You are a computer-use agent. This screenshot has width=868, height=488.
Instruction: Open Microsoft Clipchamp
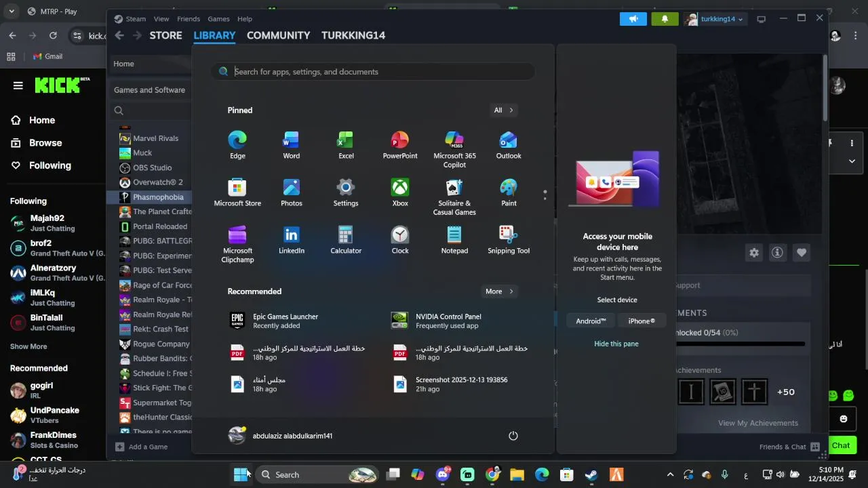tap(237, 244)
